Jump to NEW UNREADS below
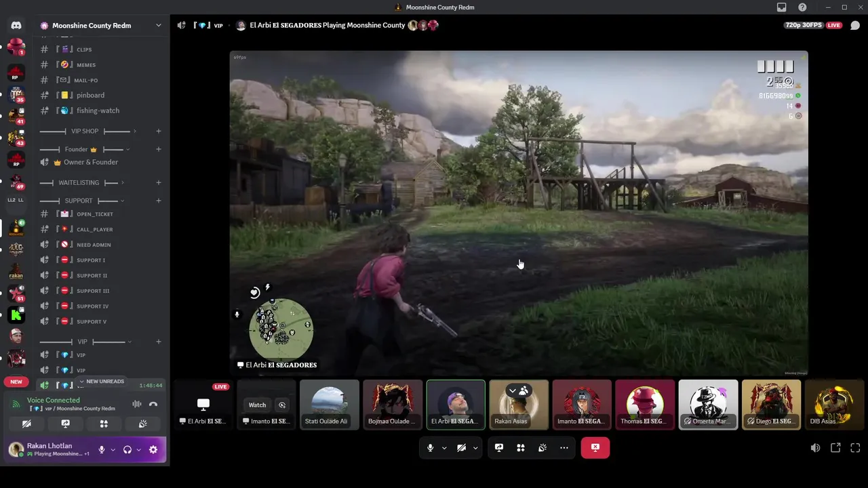The image size is (868, 488). point(102,382)
